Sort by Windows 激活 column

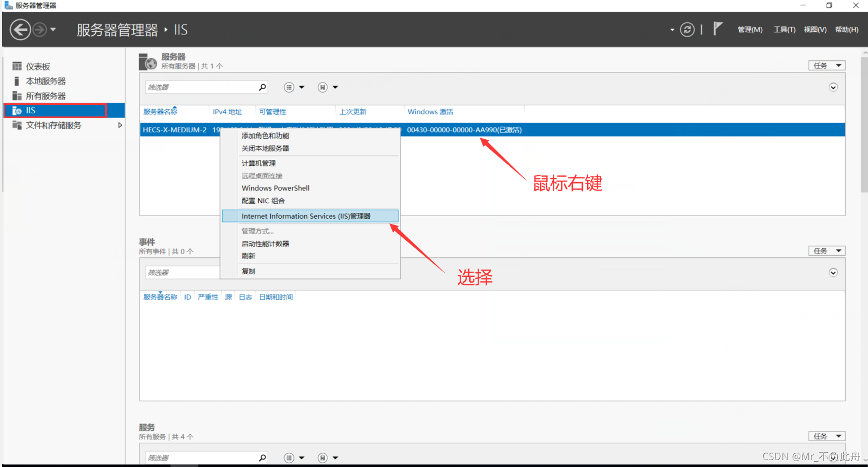coord(430,112)
